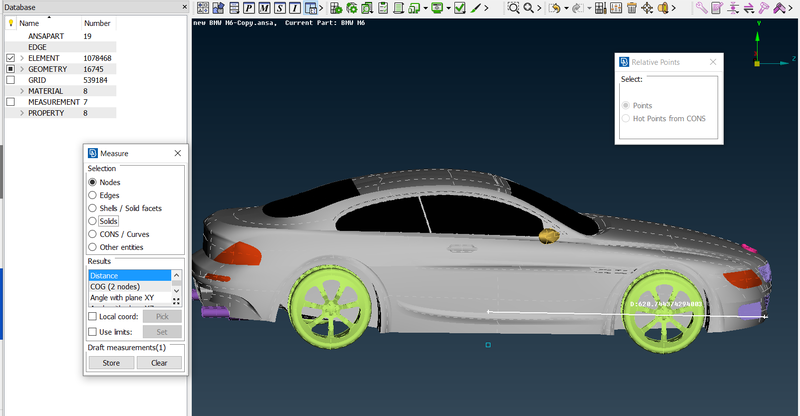Click the crosshair target toolbar icon
Viewport: 800px width, 416px height.
647,8
